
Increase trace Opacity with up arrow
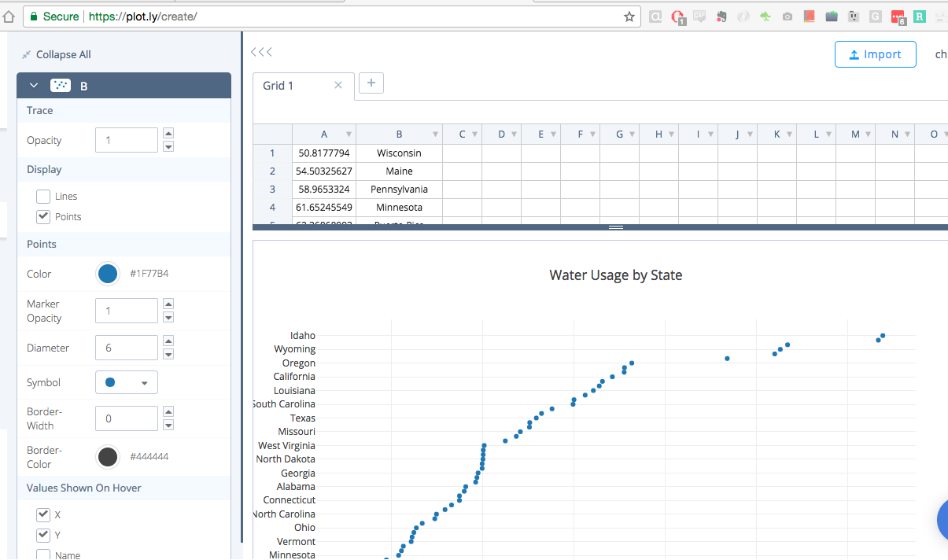pyautogui.click(x=168, y=134)
